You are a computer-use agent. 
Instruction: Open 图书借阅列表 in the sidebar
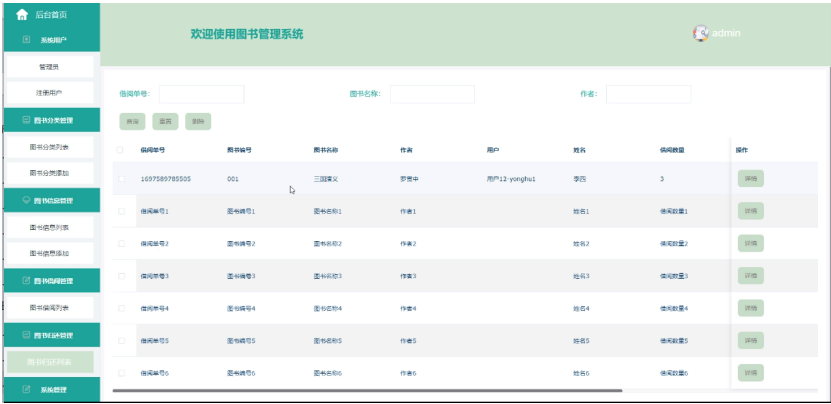50,308
